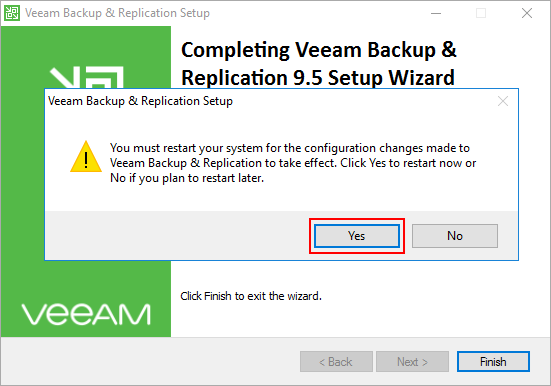Close the main Veeam setup wizard window
551x386 pixels.
coord(526,13)
